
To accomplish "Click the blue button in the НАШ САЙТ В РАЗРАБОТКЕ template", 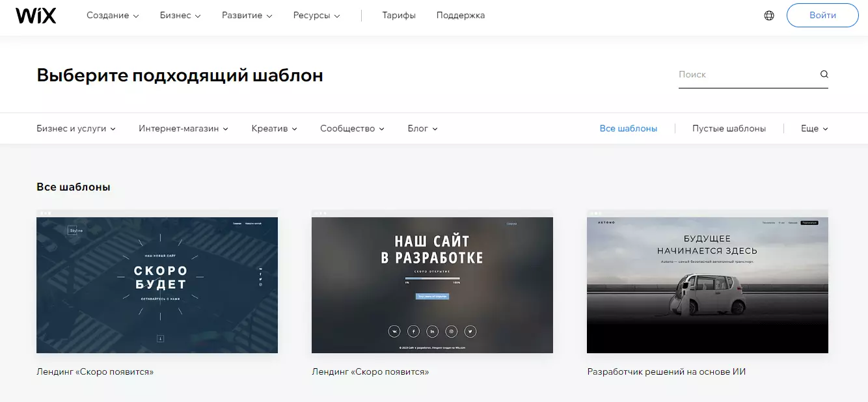I will (x=432, y=296).
